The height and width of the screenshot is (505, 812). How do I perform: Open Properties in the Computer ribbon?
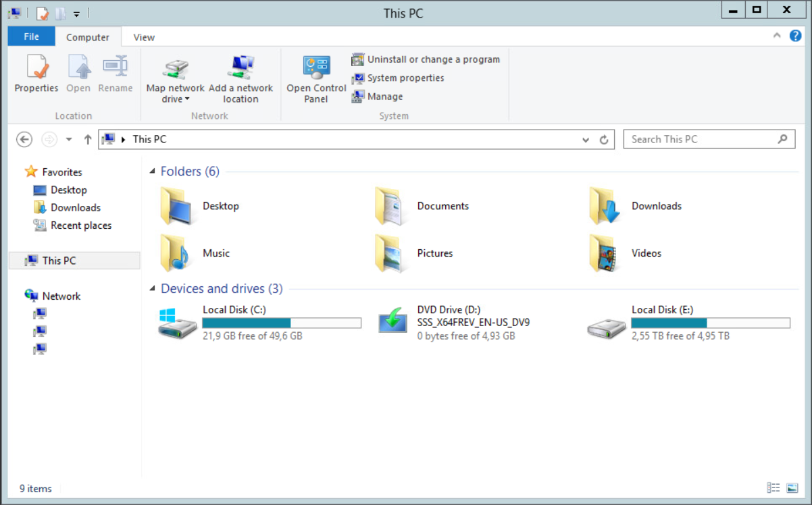click(x=36, y=74)
